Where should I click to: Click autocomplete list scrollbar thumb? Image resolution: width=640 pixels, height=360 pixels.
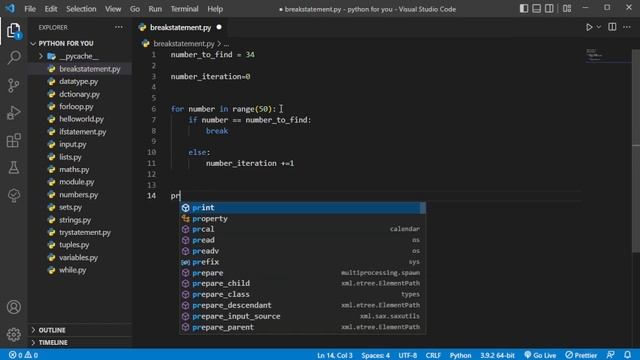point(423,208)
